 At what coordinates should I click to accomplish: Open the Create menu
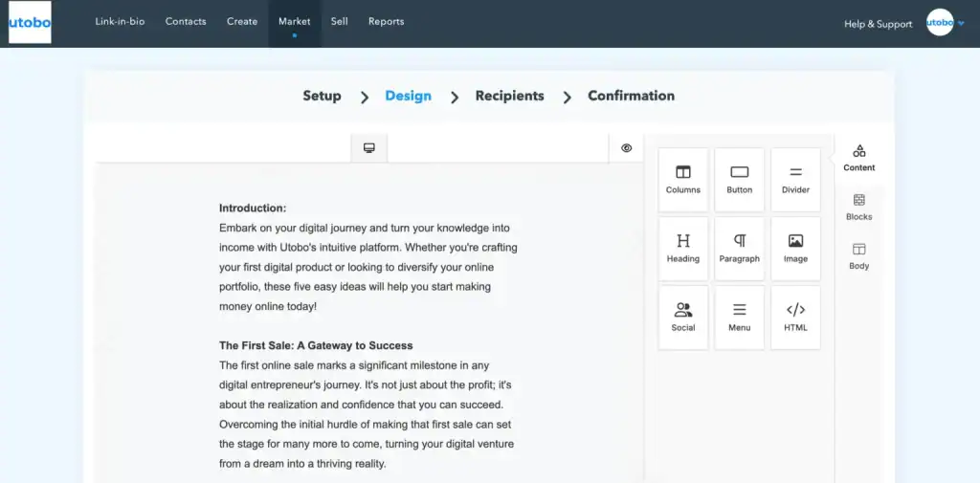(242, 21)
